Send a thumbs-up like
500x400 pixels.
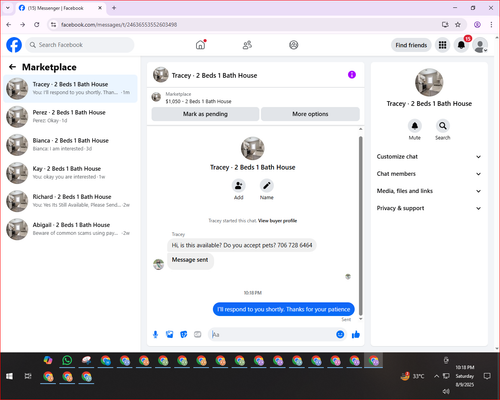click(x=356, y=334)
